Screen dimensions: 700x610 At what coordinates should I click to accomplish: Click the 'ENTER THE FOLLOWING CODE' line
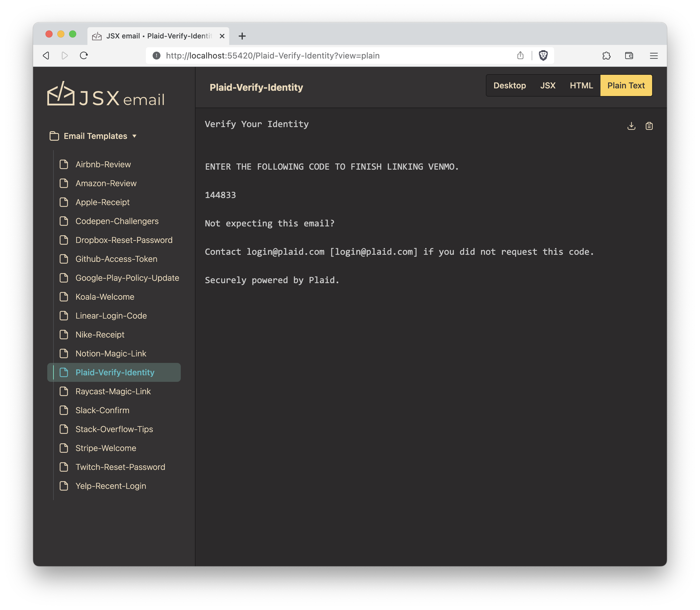pyautogui.click(x=332, y=167)
